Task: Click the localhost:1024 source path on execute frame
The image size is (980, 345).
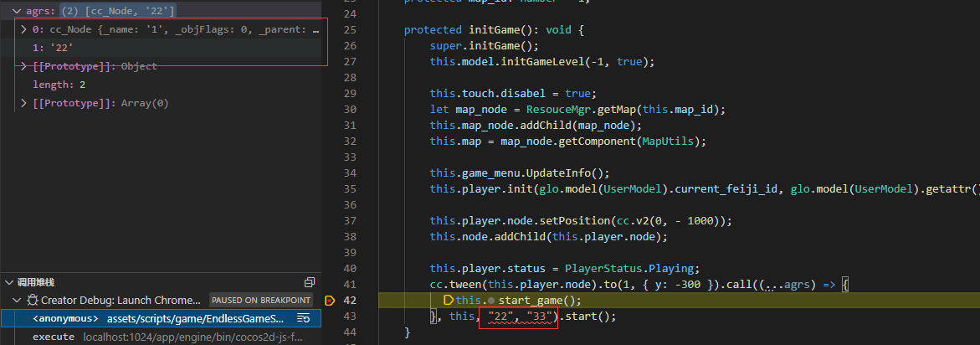Action: [192, 337]
